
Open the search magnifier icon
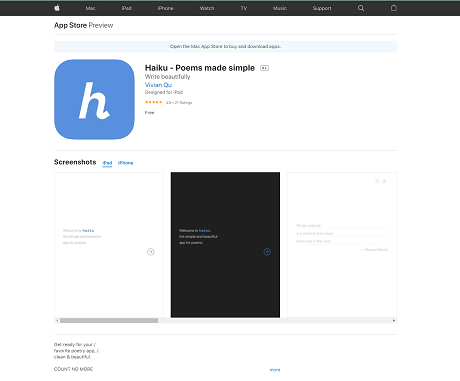pos(361,8)
